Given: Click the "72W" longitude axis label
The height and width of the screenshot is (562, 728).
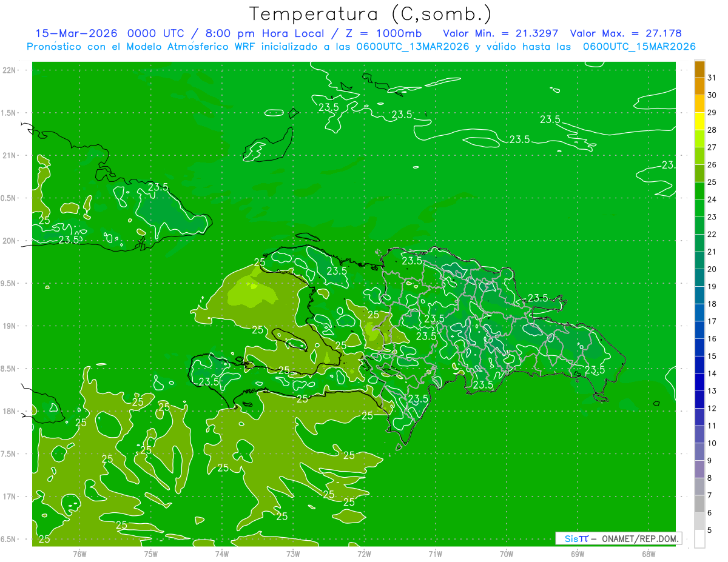Looking at the screenshot, I should coord(364,554).
